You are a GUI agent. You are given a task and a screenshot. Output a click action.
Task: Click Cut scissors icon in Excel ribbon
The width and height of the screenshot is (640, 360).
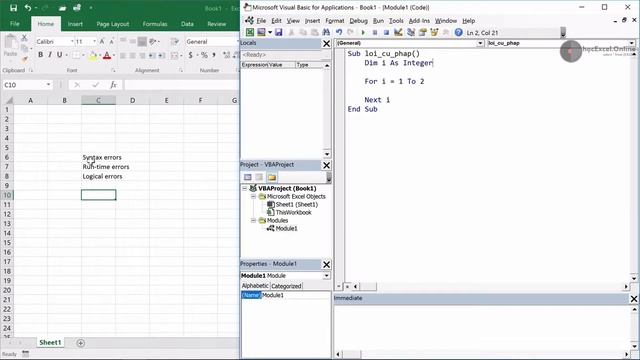tap(24, 38)
